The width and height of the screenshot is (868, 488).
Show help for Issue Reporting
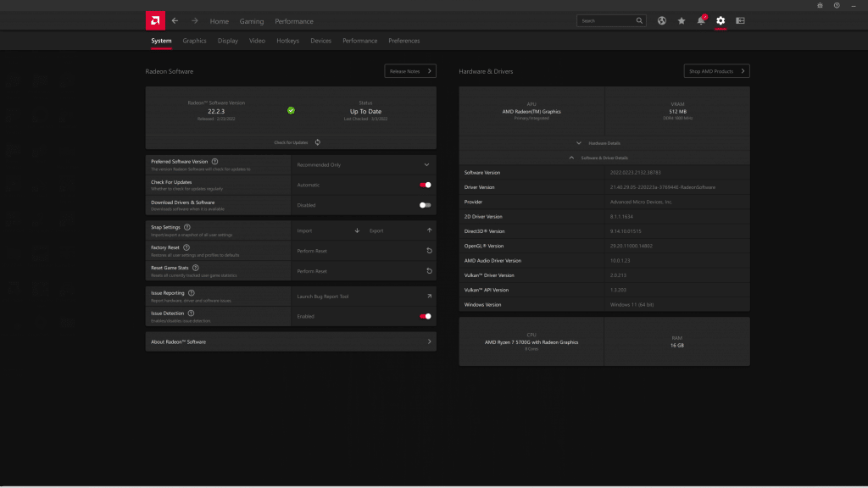[x=191, y=292]
